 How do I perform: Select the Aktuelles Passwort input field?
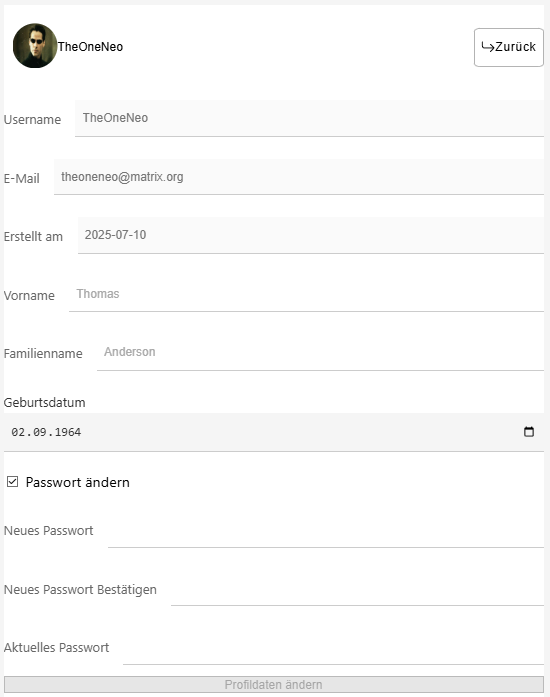(333, 647)
